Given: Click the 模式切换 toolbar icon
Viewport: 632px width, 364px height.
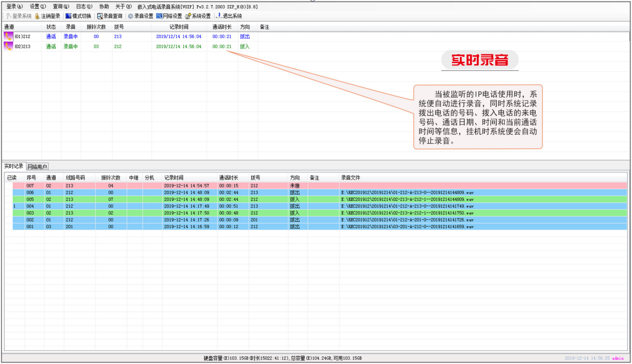Looking at the screenshot, I should (x=68, y=16).
